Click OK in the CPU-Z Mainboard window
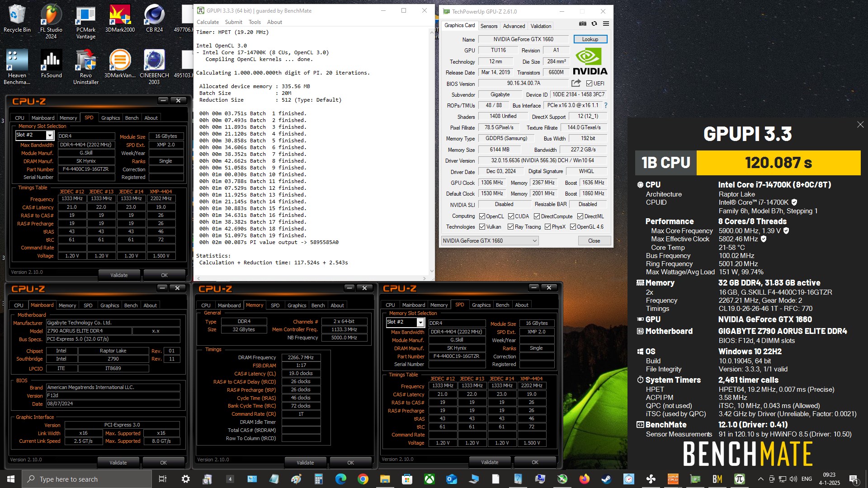 [x=163, y=463]
